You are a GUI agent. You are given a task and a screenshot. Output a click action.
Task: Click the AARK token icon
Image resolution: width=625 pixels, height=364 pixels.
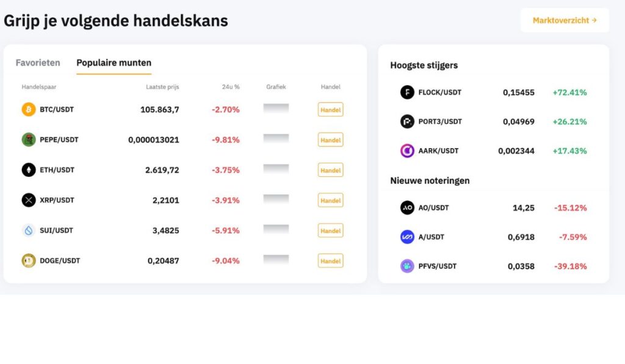(407, 151)
